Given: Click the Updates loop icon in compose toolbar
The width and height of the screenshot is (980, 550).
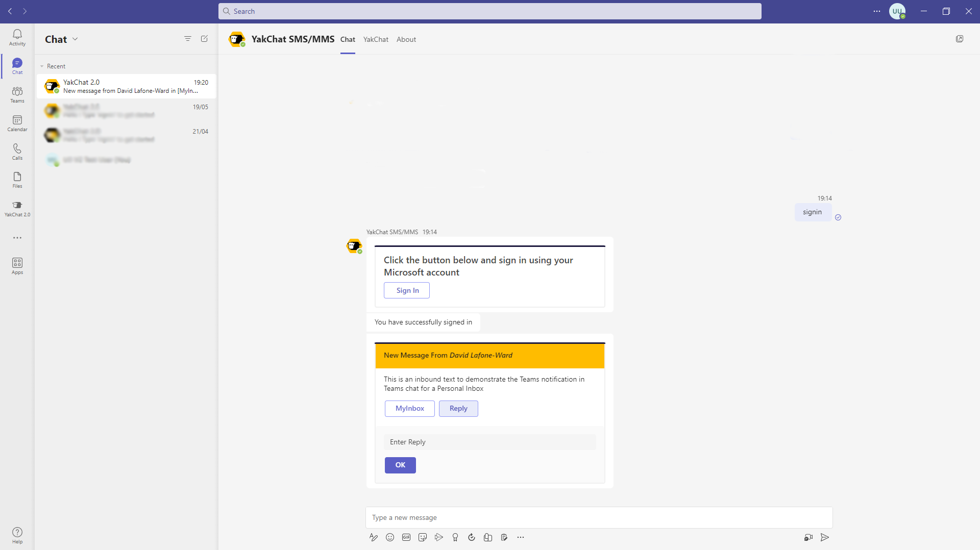Looking at the screenshot, I should point(472,537).
